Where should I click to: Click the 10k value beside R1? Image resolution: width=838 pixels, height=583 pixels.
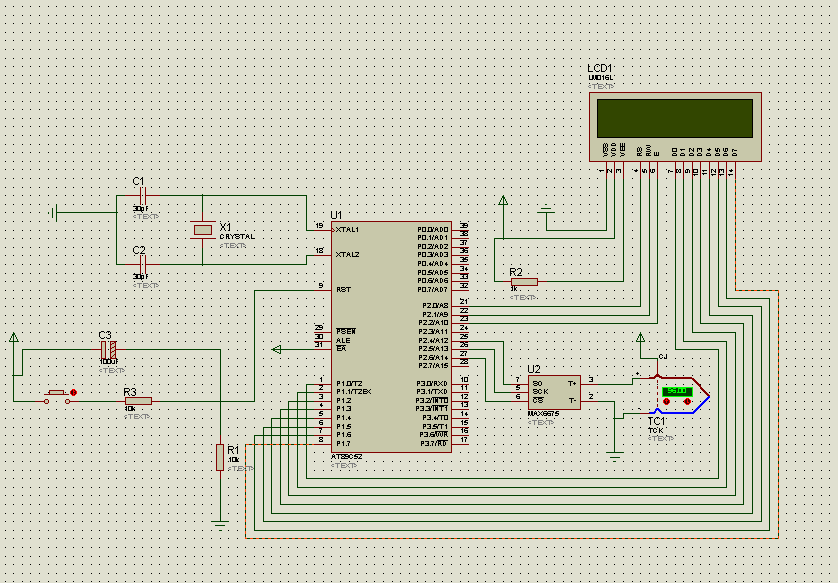tap(234, 460)
